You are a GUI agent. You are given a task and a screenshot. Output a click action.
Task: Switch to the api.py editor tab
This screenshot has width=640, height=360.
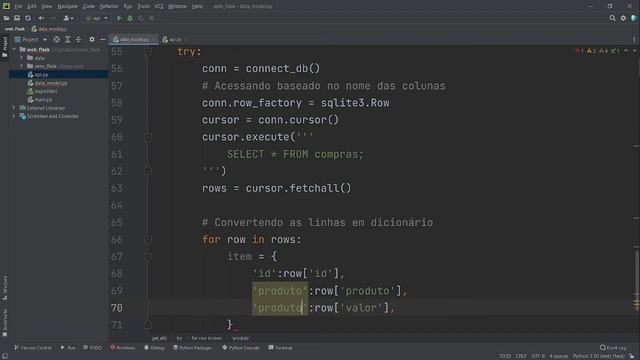click(175, 40)
